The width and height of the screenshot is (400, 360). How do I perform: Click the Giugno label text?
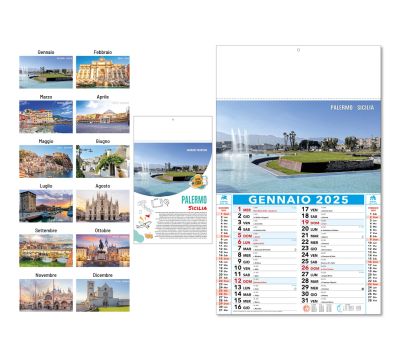(103, 141)
